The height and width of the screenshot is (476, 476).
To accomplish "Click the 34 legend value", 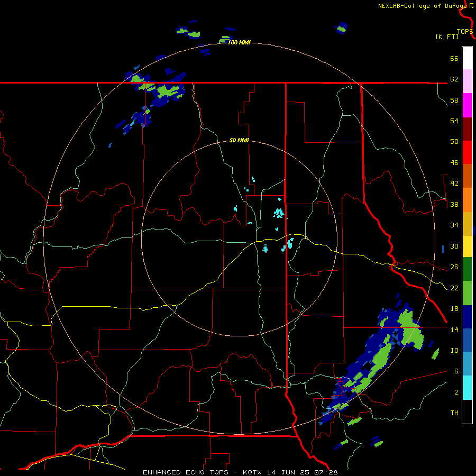I will tap(454, 225).
